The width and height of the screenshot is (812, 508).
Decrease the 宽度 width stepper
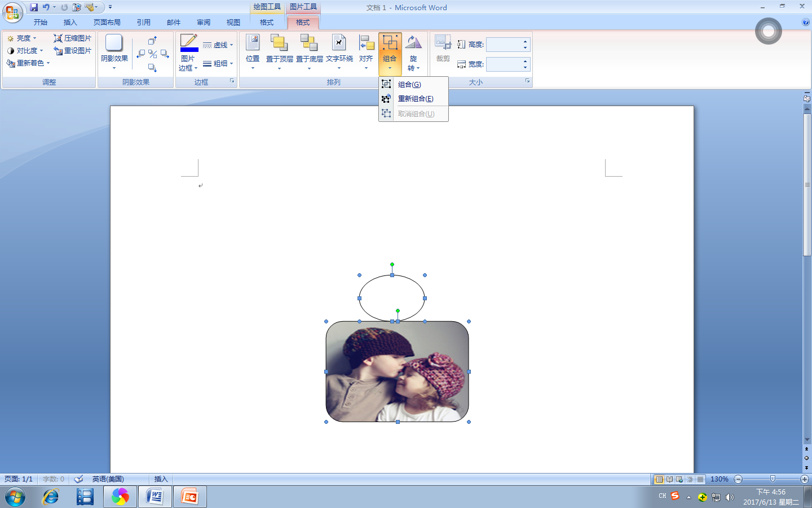tap(525, 68)
